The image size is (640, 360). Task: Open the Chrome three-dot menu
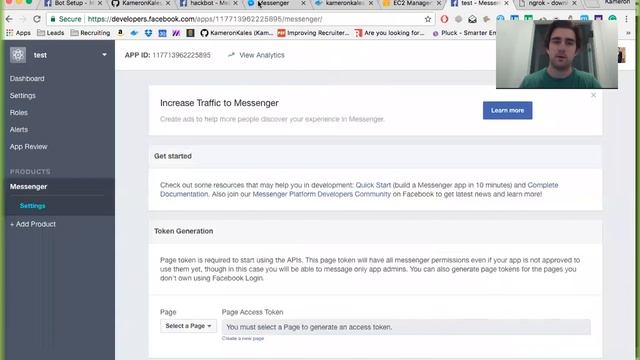pos(627,19)
